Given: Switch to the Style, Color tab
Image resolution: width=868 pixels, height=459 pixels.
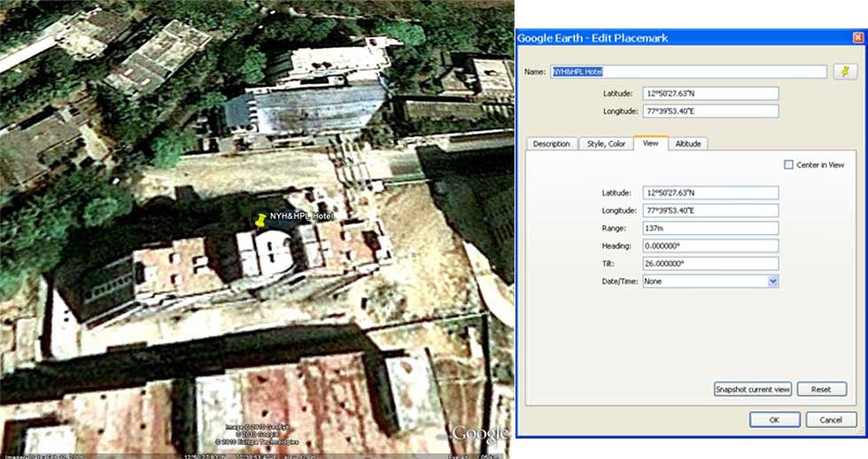Looking at the screenshot, I should (x=606, y=144).
